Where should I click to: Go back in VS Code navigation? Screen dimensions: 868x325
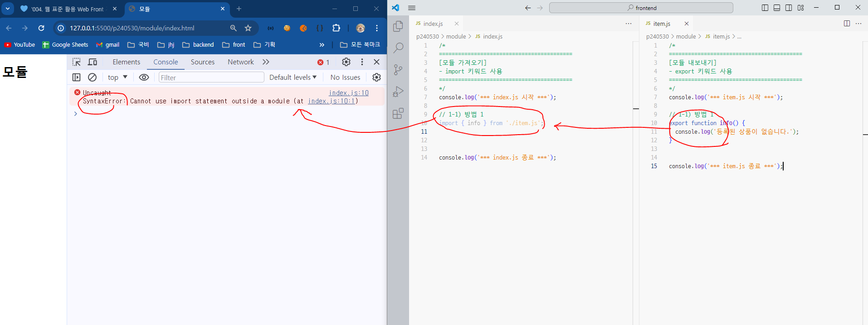point(528,8)
